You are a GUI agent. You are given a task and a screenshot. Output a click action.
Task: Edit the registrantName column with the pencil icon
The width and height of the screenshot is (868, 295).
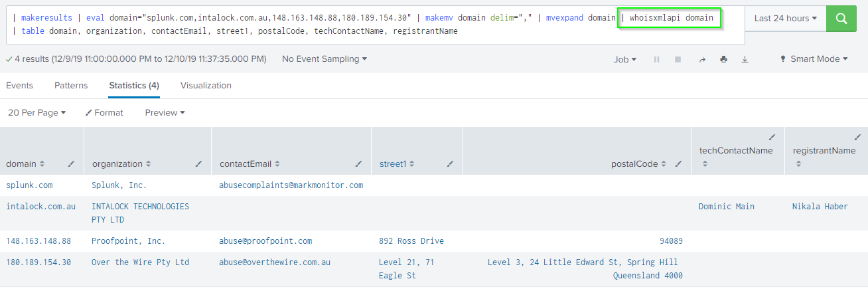857,138
